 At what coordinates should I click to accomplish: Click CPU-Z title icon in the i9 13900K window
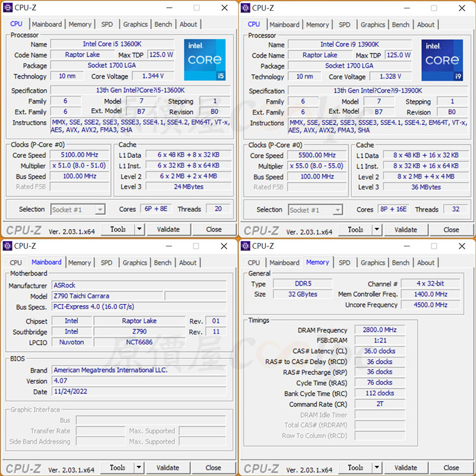(x=245, y=8)
